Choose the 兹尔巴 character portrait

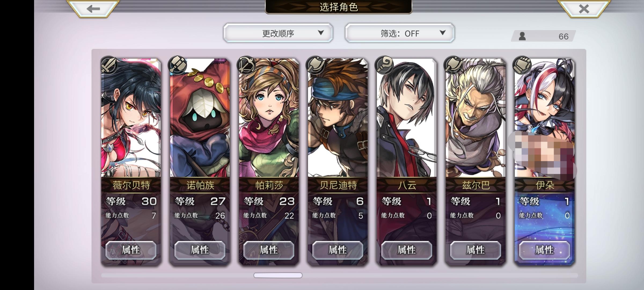click(x=476, y=118)
